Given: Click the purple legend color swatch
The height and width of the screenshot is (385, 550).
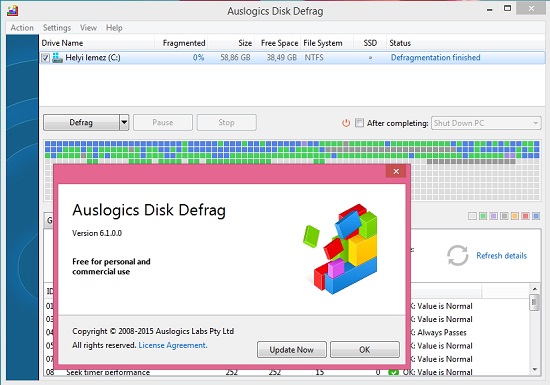Looking at the screenshot, I should pyautogui.click(x=494, y=216).
